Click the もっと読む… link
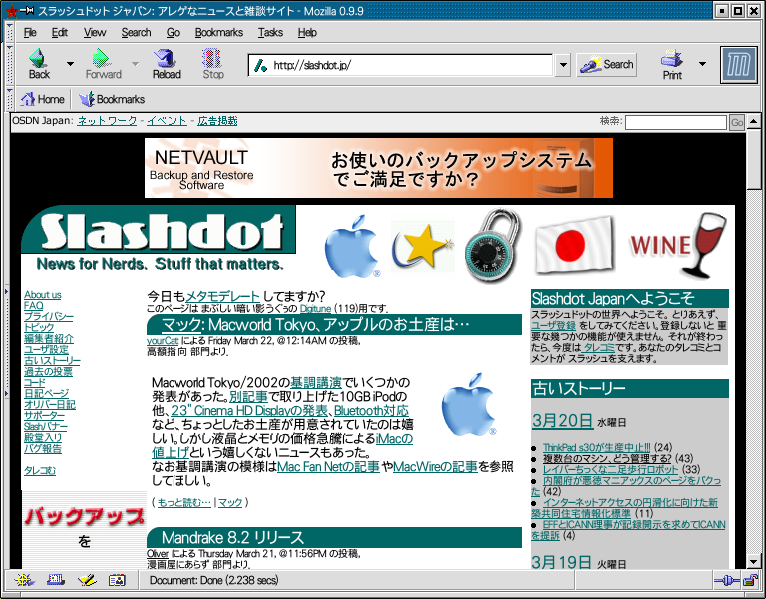 click(x=184, y=502)
